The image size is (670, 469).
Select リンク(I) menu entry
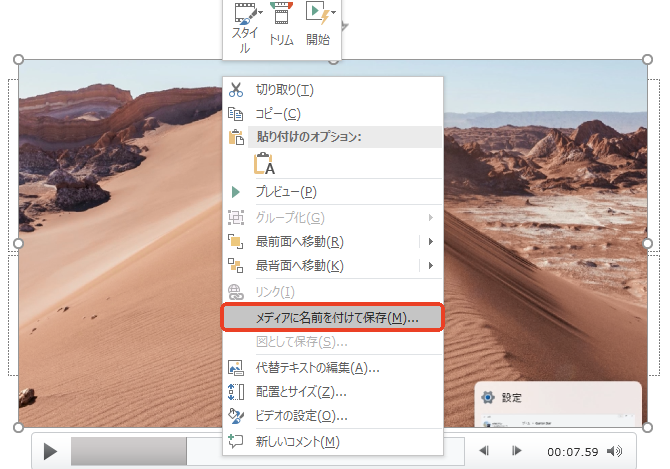[332, 292]
